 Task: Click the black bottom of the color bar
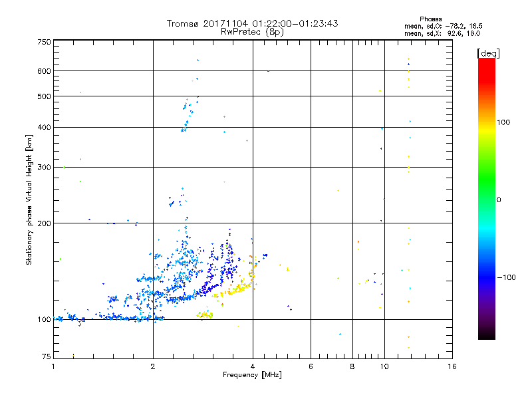click(487, 334)
